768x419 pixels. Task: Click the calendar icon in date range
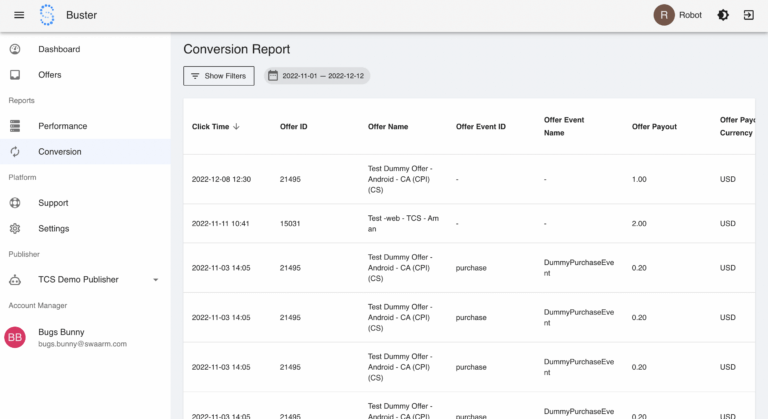(x=273, y=75)
